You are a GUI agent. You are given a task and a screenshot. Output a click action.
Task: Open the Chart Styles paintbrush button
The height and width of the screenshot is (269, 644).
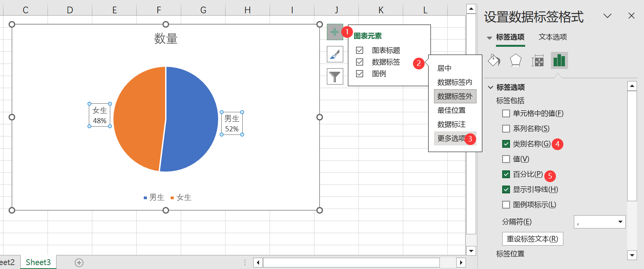click(x=335, y=55)
